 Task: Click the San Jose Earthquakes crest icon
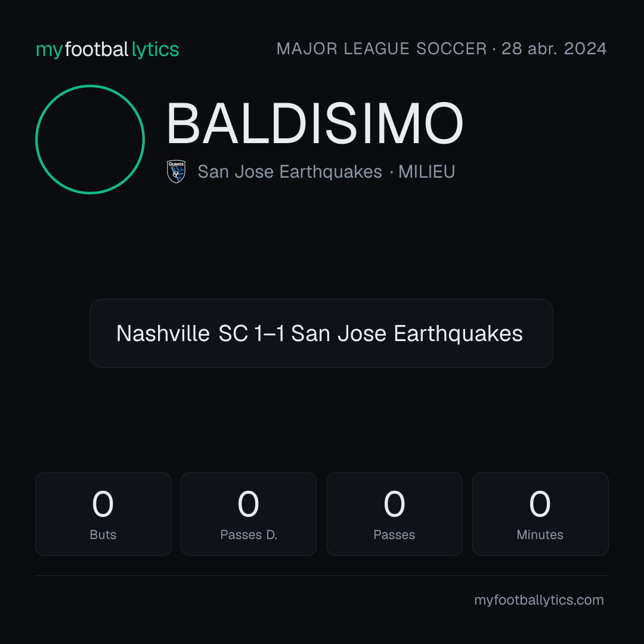(x=176, y=172)
